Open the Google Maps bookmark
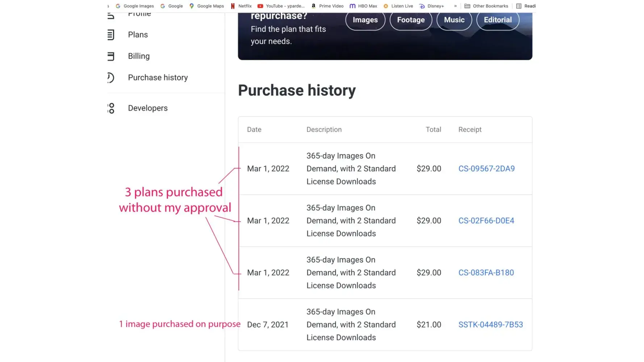This screenshot has width=644, height=362. (206, 6)
